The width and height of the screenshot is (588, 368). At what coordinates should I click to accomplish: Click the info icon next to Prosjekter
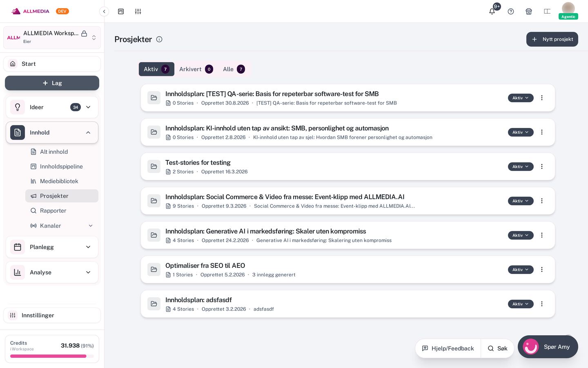[159, 39]
